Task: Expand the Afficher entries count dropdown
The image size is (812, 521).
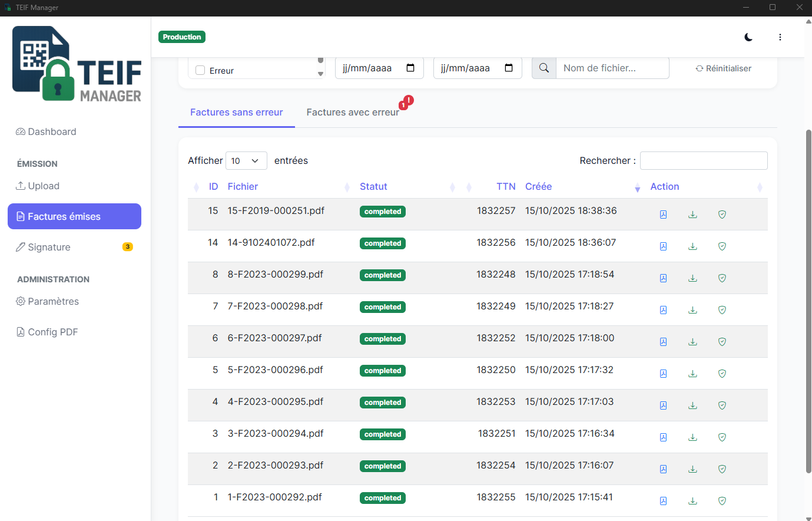Action: click(246, 161)
